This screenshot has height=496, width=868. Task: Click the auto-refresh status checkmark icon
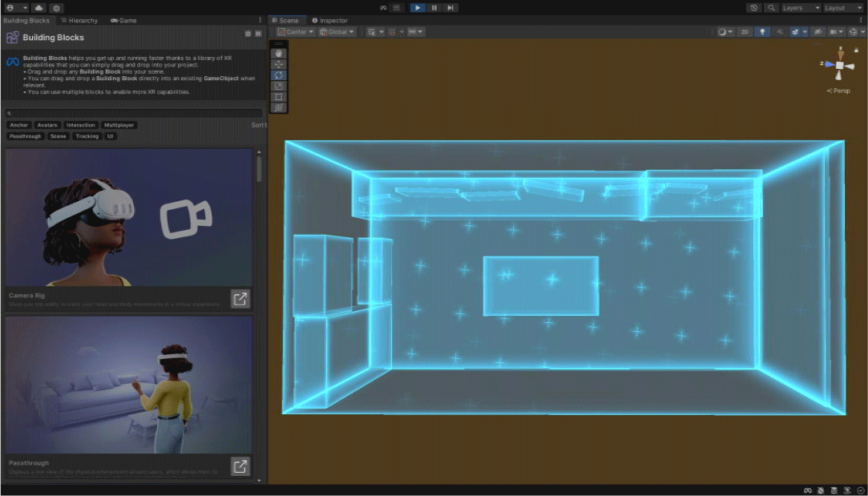point(860,490)
